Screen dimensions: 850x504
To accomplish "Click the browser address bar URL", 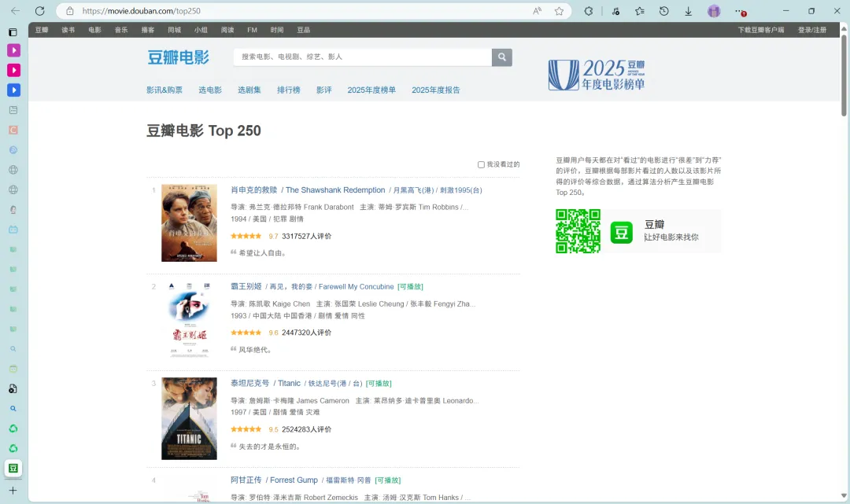I will pyautogui.click(x=142, y=11).
